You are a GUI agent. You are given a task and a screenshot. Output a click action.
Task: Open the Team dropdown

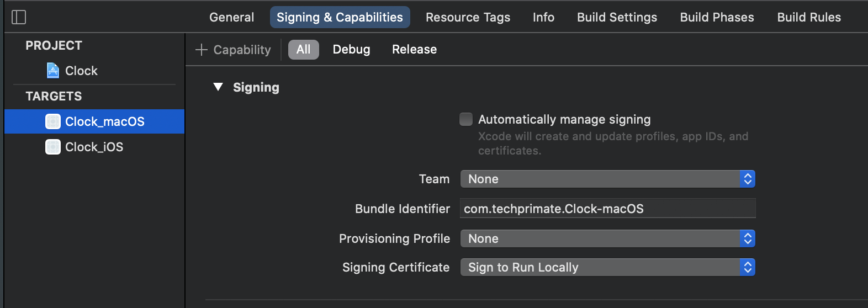pos(607,179)
